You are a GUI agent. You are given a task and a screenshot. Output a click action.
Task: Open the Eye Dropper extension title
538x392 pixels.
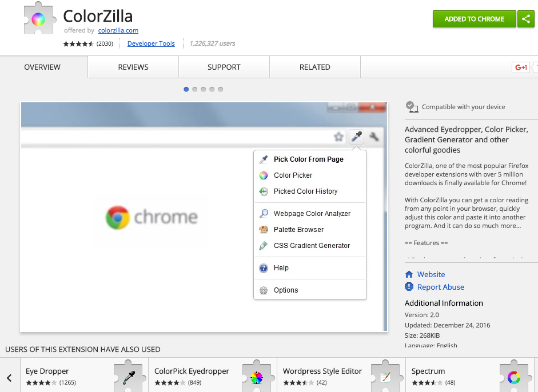click(x=47, y=371)
